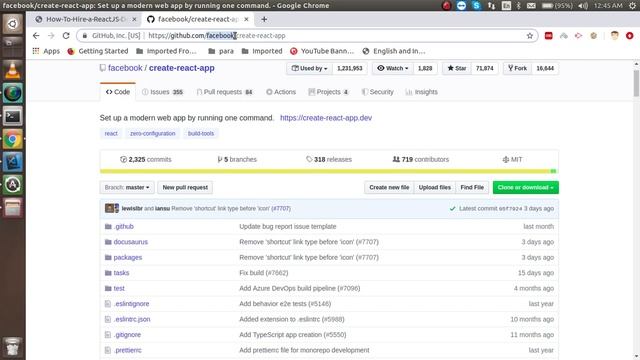Open Software Updater dock icon

(13, 185)
